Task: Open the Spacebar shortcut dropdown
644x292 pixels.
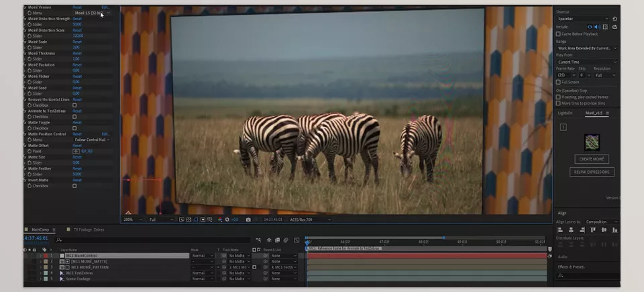Action: 583,19
